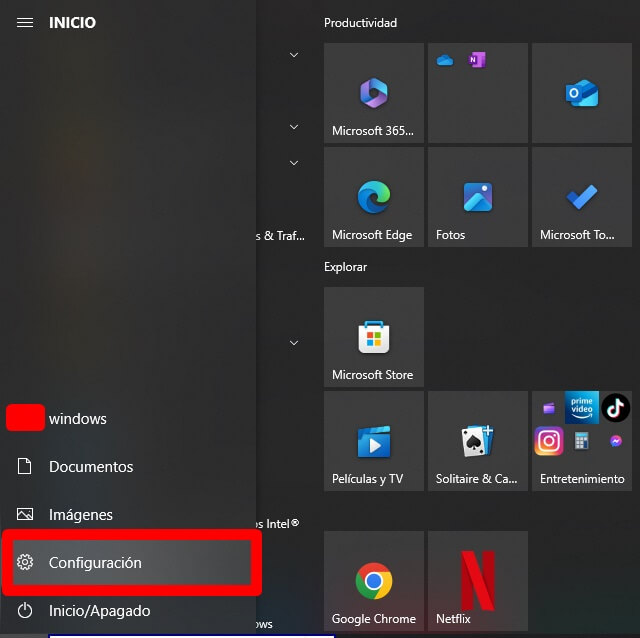Viewport: 640px width, 638px height.
Task: Launch the Outlook tile
Action: pos(582,93)
